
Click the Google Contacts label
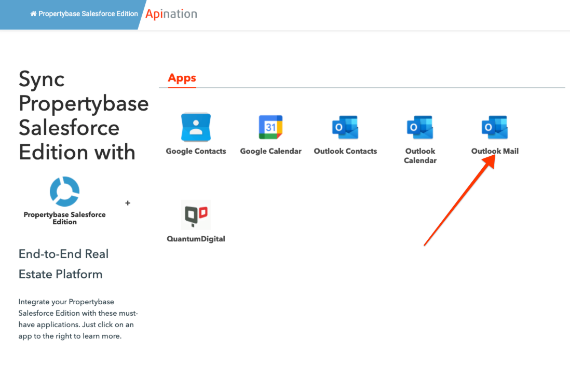[196, 151]
